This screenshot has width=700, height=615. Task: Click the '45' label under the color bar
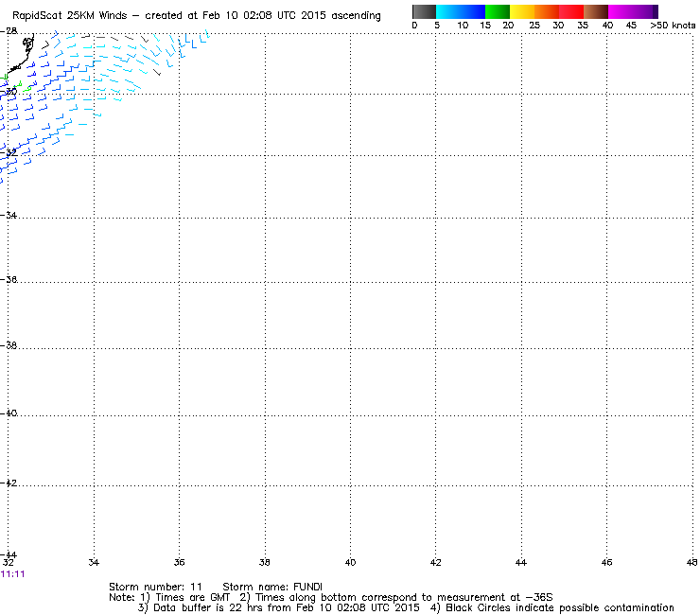point(631,26)
